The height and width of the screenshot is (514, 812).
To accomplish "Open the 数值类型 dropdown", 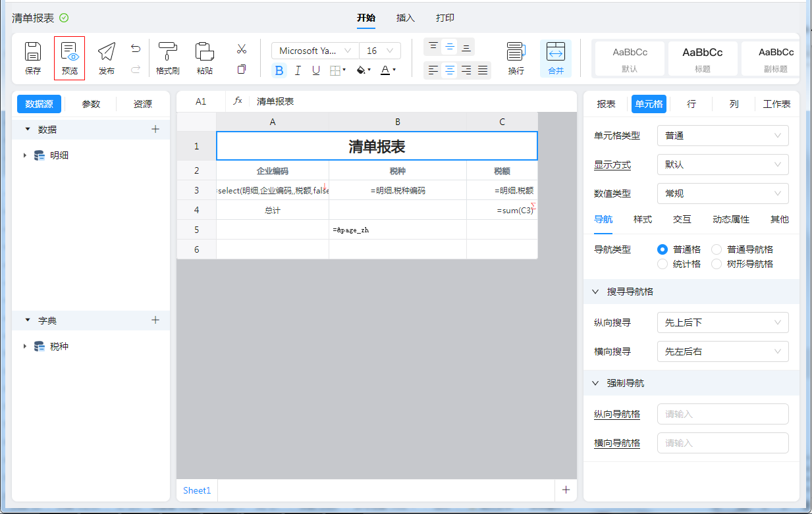I will click(x=722, y=193).
